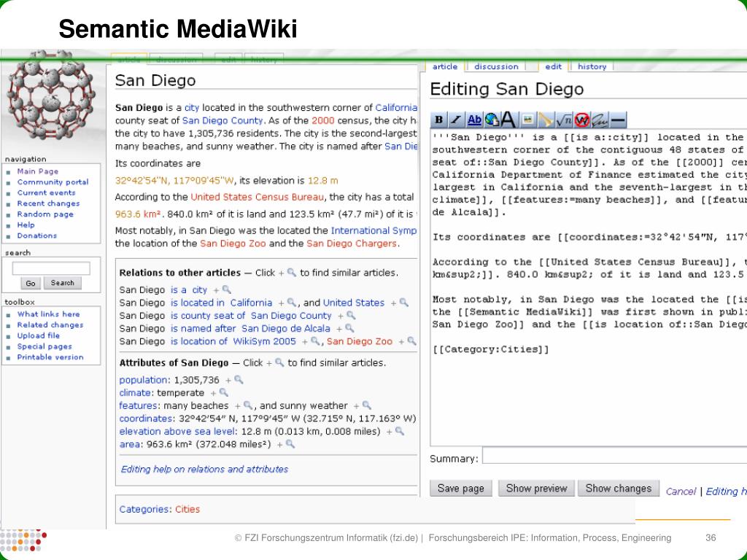747x560 pixels.
Task: Click the ignore wiki formatting icon
Action: pyautogui.click(x=581, y=120)
